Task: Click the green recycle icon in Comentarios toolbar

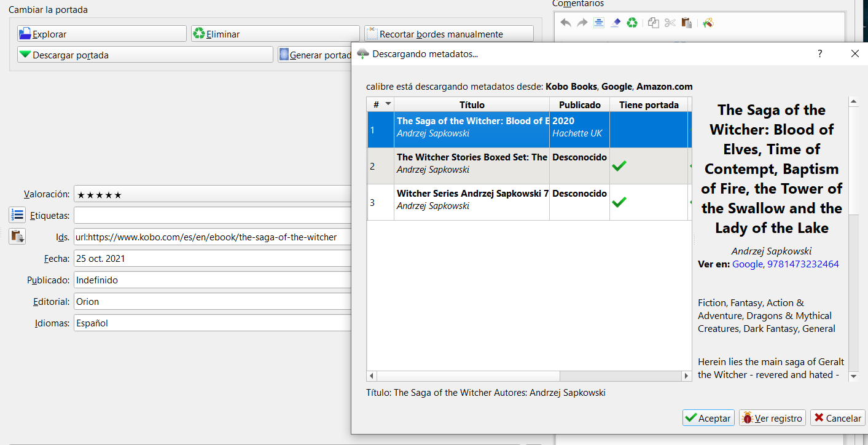Action: point(632,23)
